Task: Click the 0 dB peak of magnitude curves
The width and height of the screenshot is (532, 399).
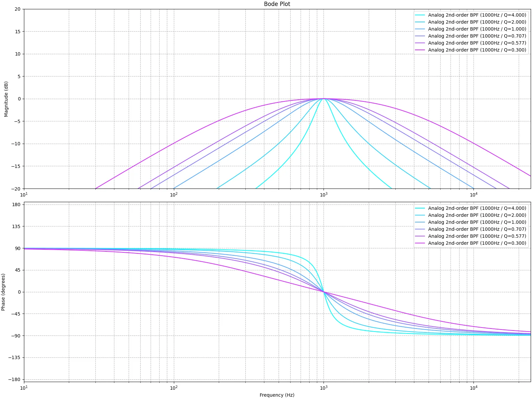Action: coord(324,99)
